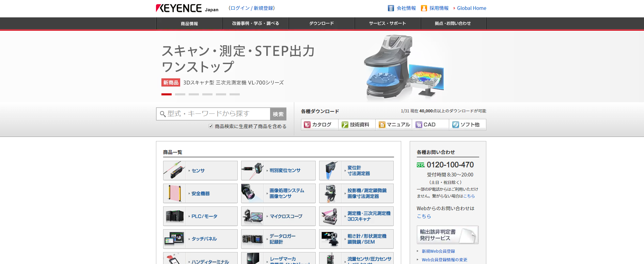Click the free-dial phone icon
The height and width of the screenshot is (264, 644).
click(421, 165)
